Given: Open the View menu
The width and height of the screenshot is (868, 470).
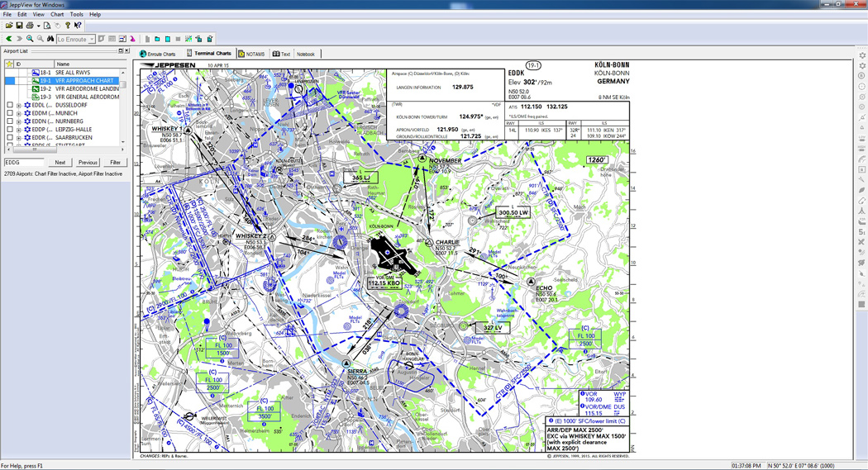Looking at the screenshot, I should (x=39, y=14).
